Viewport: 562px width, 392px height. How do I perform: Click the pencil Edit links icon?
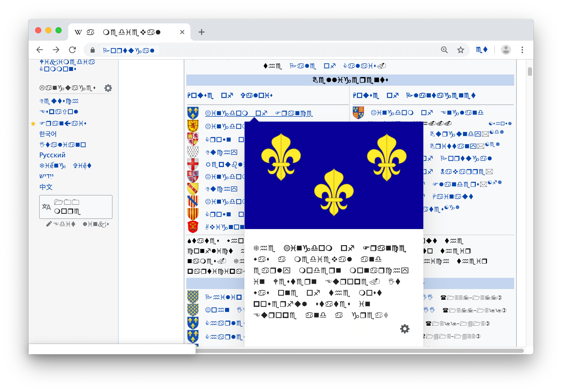click(49, 224)
